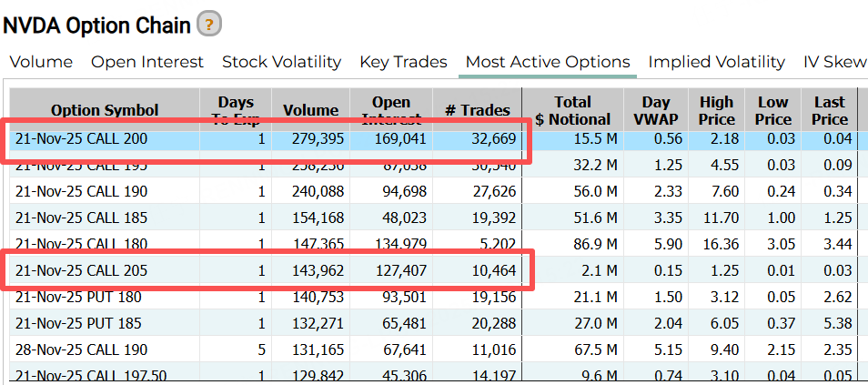Sort by the Last Price column header
This screenshot has width=868, height=385.
coord(829,110)
